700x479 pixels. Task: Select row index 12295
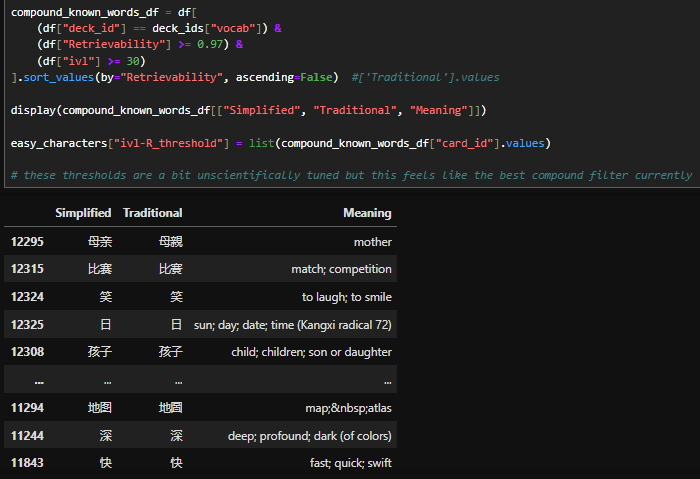28,242
